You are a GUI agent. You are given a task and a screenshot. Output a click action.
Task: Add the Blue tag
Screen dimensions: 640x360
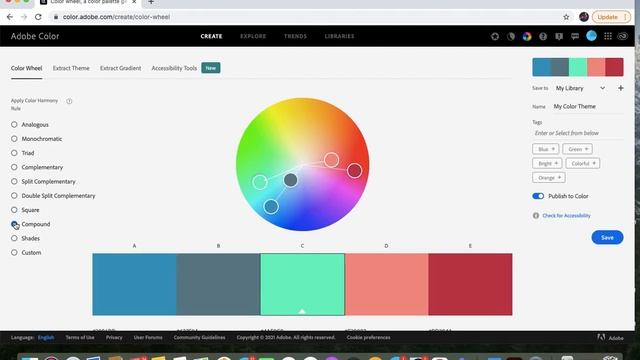pyautogui.click(x=546, y=149)
